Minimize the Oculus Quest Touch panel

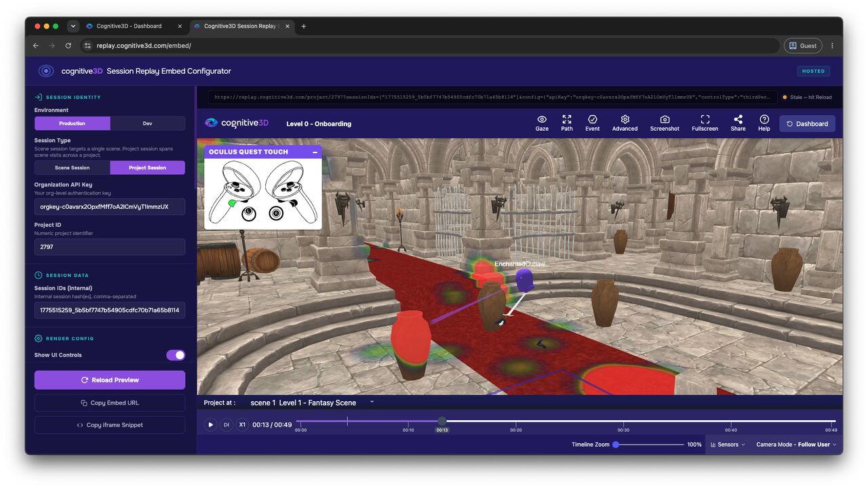(315, 152)
